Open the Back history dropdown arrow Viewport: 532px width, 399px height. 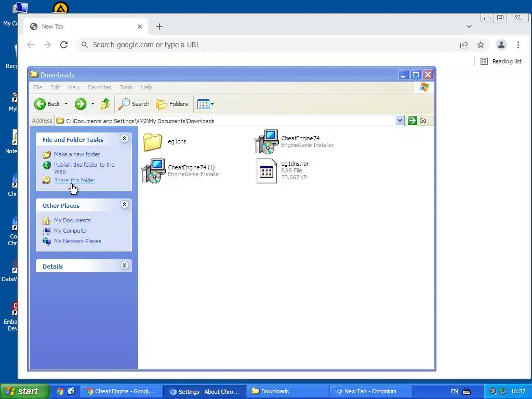coord(66,104)
